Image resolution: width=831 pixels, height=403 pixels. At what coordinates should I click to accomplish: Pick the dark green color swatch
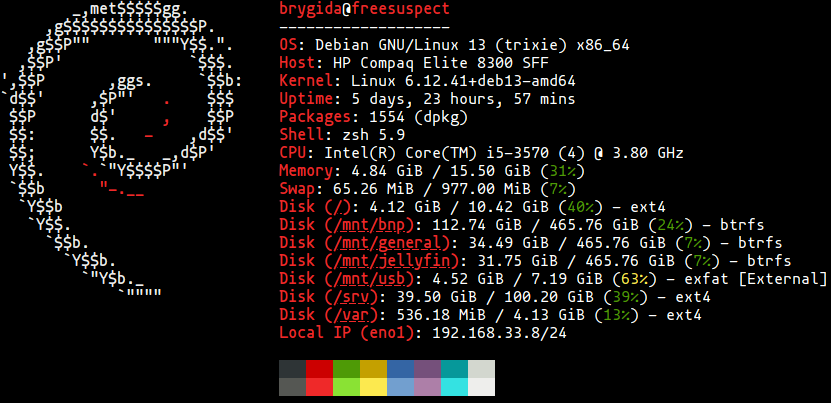coord(347,369)
